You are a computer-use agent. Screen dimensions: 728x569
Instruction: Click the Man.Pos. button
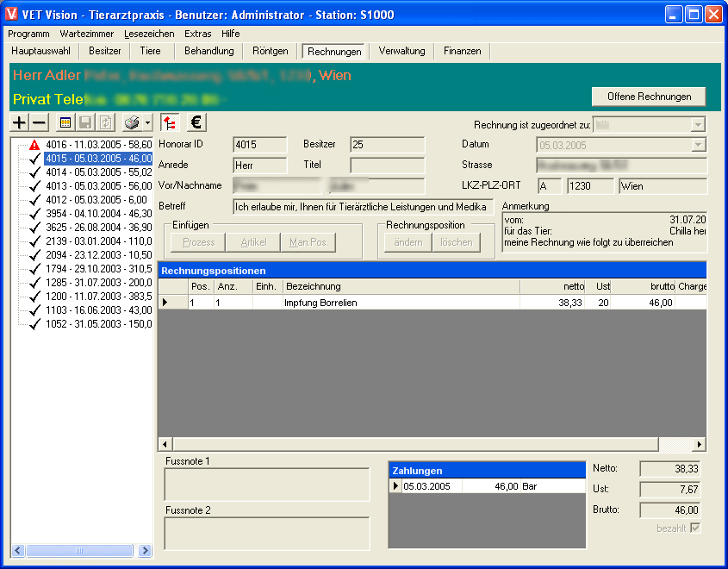pyautogui.click(x=308, y=242)
